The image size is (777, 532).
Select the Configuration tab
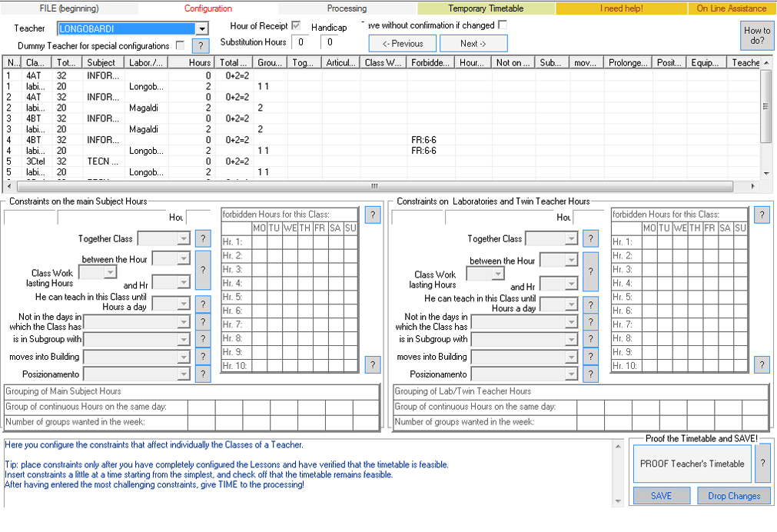pos(208,8)
